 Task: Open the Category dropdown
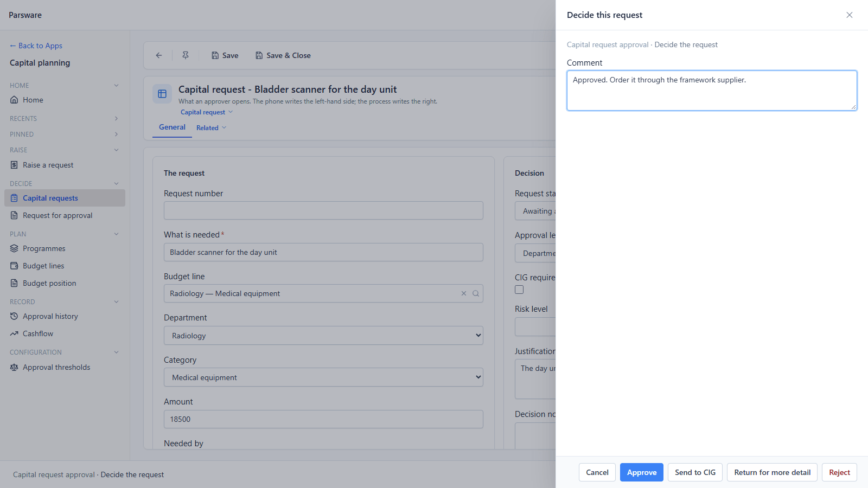tap(323, 377)
